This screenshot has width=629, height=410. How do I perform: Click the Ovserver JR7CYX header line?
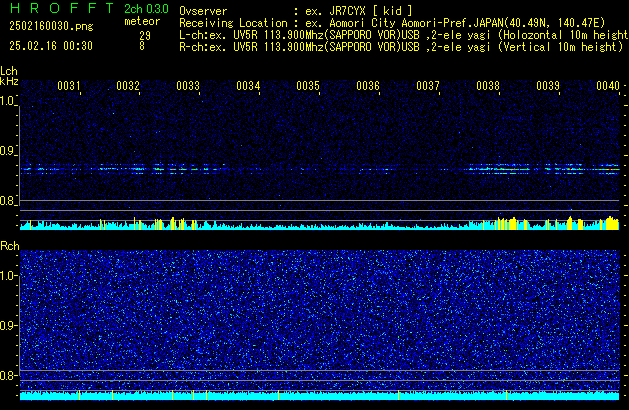click(296, 11)
